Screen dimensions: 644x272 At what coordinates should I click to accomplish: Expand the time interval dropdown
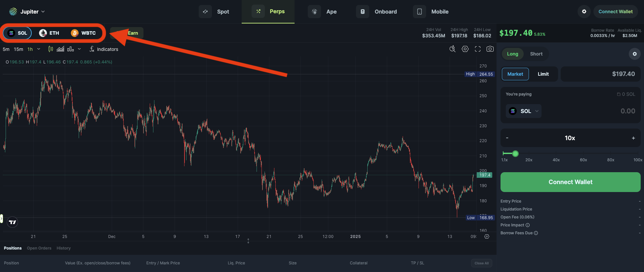click(x=39, y=49)
